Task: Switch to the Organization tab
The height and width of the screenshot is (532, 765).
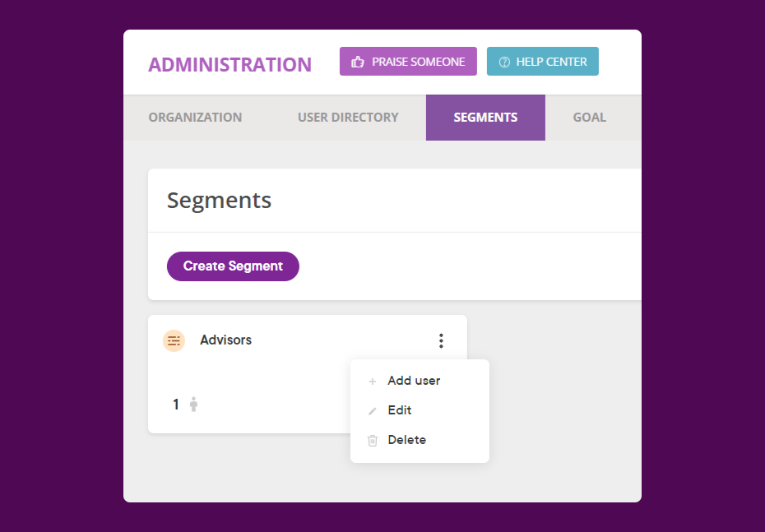Action: pos(195,118)
